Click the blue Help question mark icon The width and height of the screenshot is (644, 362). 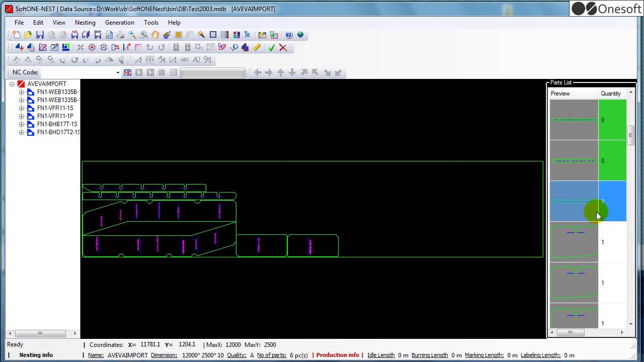click(289, 35)
